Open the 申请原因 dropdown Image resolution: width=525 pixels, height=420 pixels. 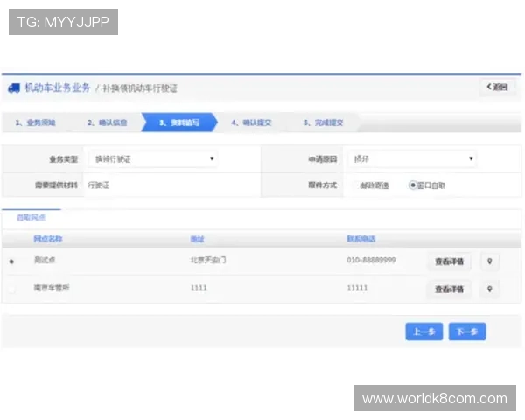[412, 158]
